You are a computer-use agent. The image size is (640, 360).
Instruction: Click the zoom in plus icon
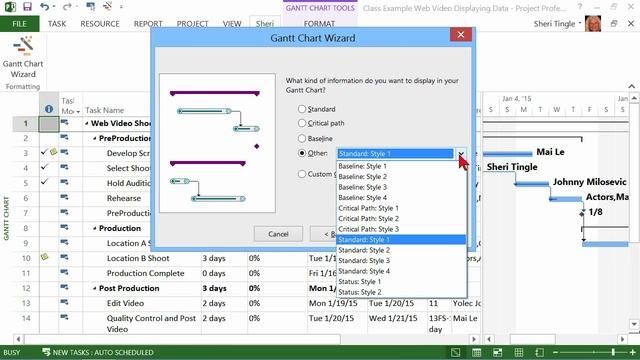[x=632, y=352]
